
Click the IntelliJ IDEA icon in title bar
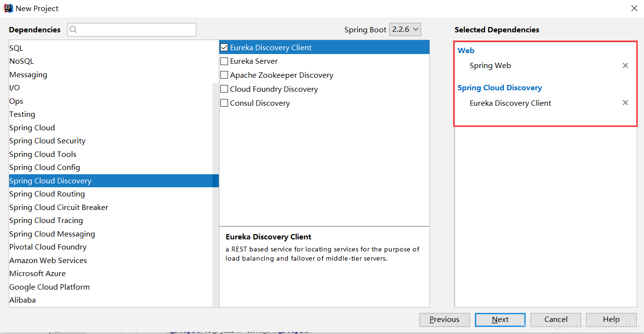[x=8, y=8]
